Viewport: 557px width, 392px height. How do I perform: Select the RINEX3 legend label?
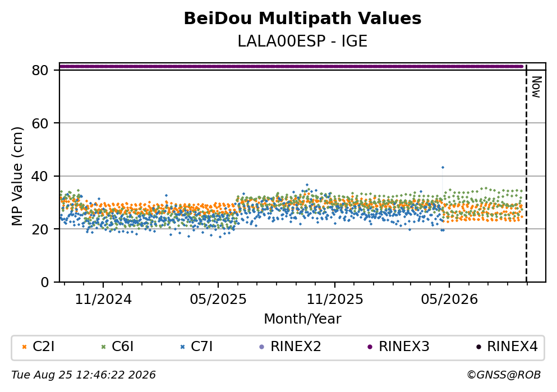pyautogui.click(x=404, y=347)
